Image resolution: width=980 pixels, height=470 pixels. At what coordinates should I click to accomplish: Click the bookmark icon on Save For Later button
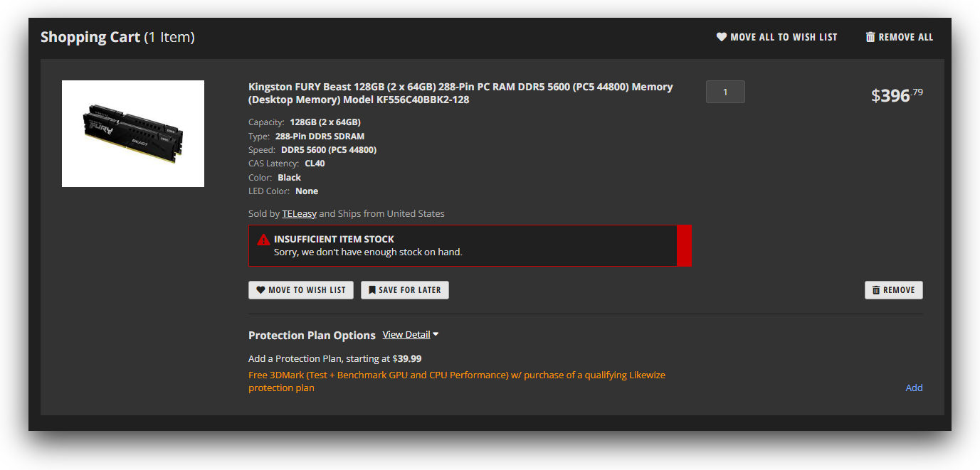tap(372, 290)
